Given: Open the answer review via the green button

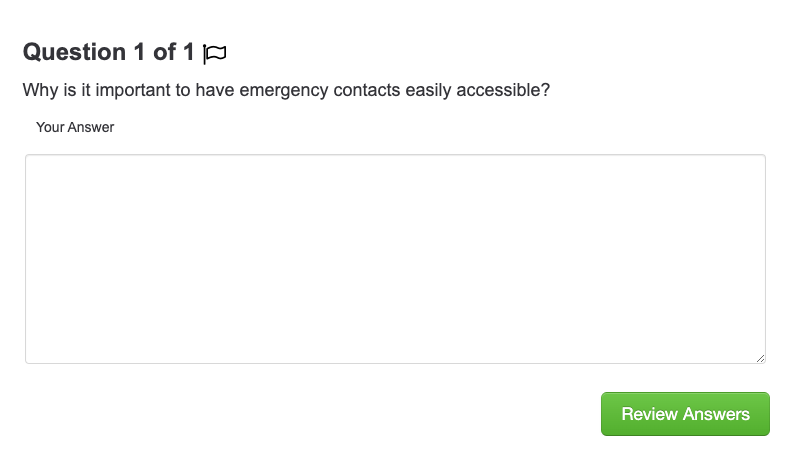Looking at the screenshot, I should tap(685, 414).
